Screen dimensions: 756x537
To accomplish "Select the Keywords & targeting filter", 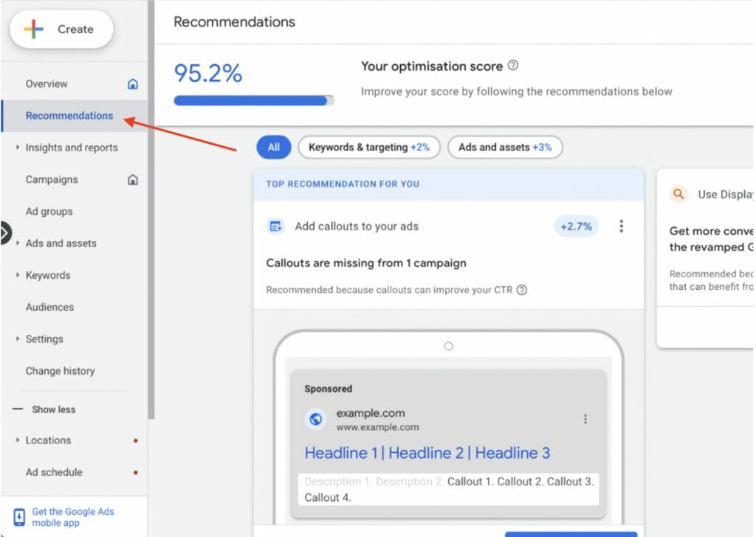I will coord(368,147).
